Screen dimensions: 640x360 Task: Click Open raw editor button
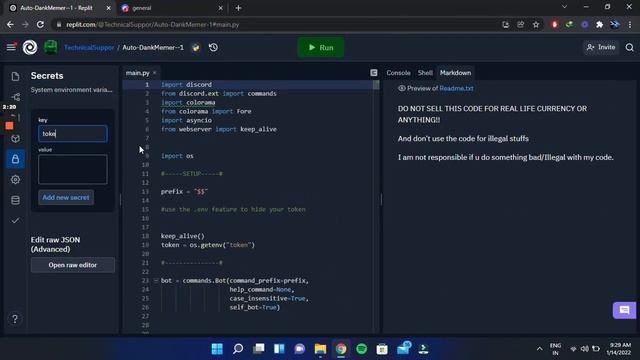[x=73, y=265]
